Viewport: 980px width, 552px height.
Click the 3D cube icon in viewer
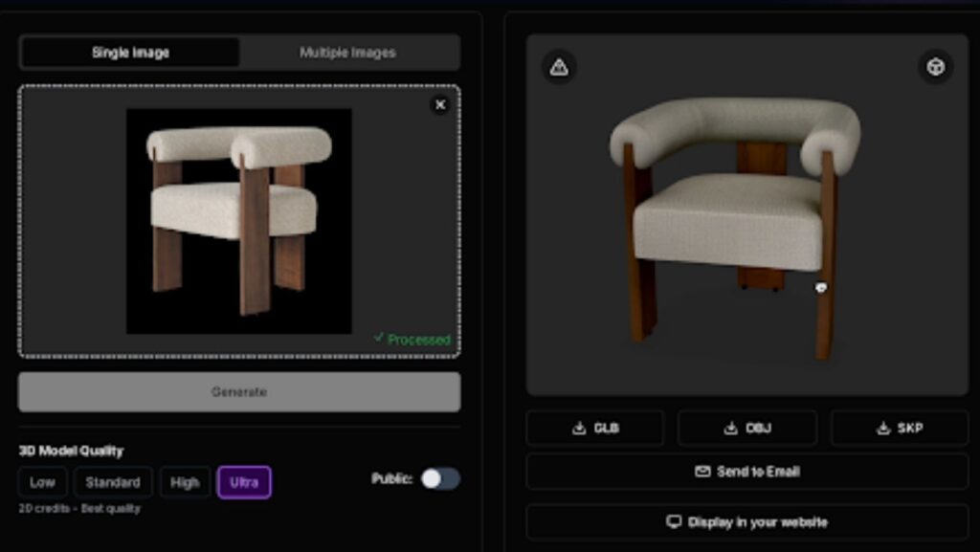[x=935, y=67]
